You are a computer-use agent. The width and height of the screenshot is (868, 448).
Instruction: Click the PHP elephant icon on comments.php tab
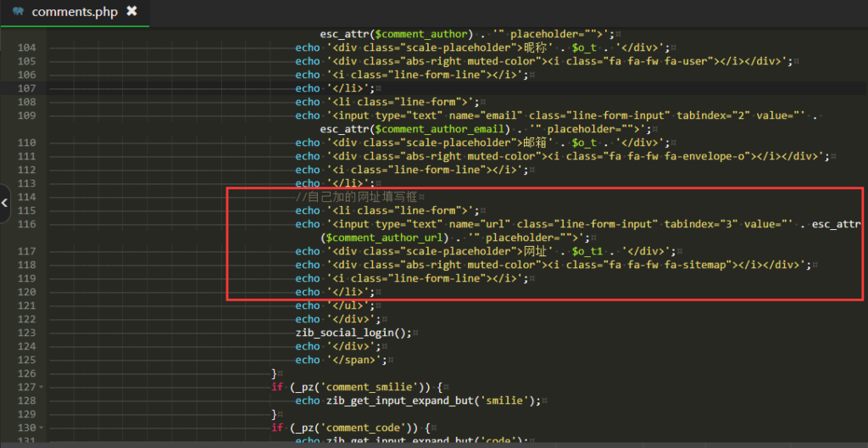pos(18,12)
